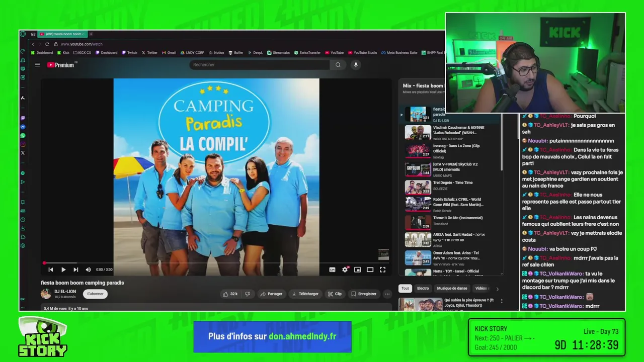
Task: Open the Gmail bookmark
Action: pyautogui.click(x=169, y=53)
